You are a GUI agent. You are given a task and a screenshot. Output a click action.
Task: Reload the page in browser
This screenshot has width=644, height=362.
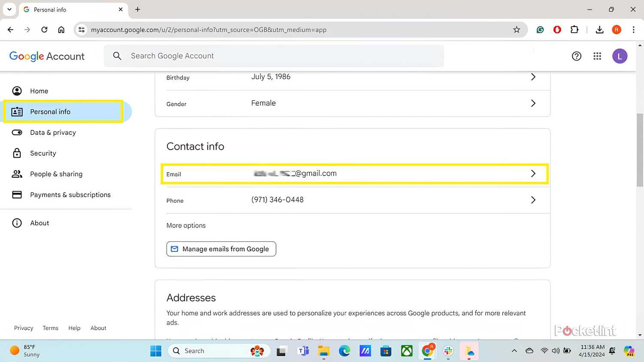point(44,30)
